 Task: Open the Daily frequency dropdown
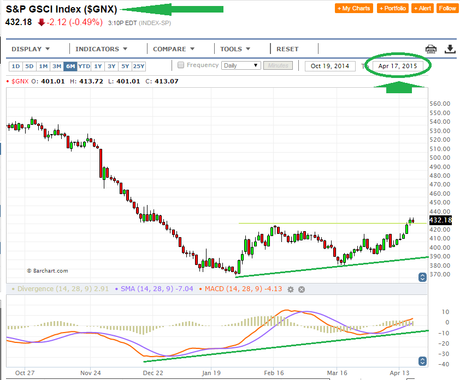(x=241, y=65)
